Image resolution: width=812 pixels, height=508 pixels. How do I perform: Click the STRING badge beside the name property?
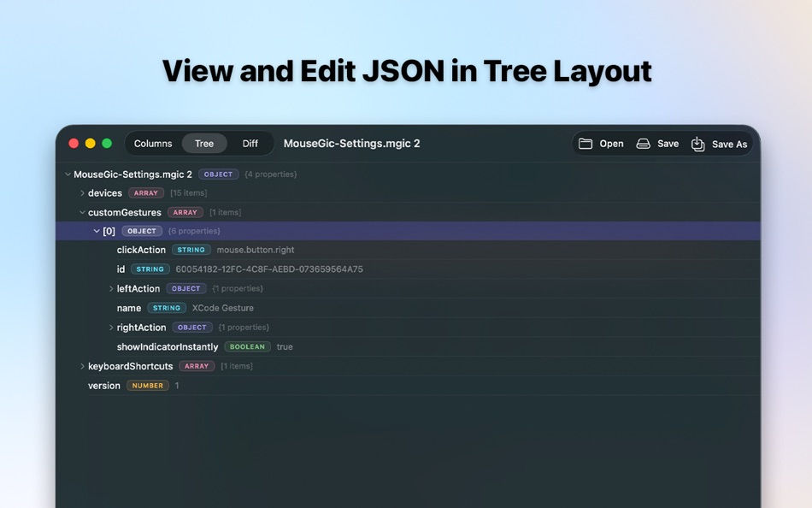point(166,308)
